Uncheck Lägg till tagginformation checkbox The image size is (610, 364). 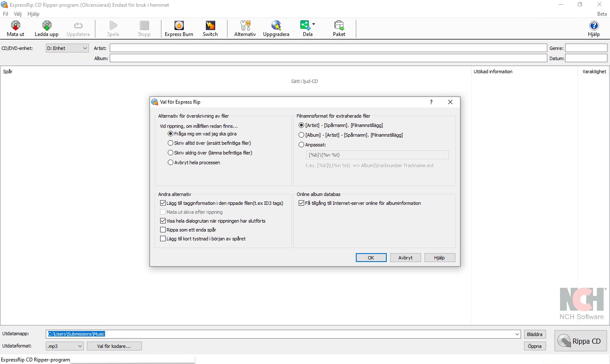click(163, 203)
